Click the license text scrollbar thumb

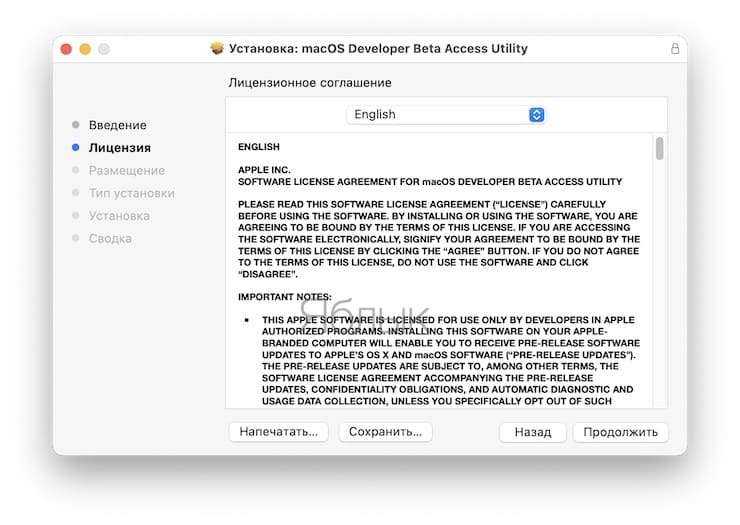660,148
